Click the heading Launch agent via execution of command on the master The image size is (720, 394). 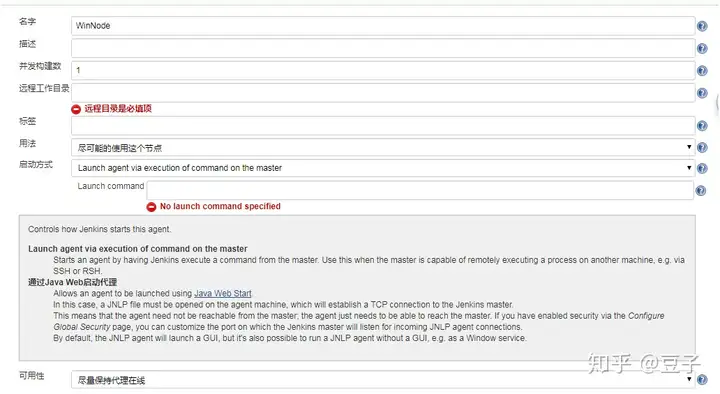pos(138,249)
